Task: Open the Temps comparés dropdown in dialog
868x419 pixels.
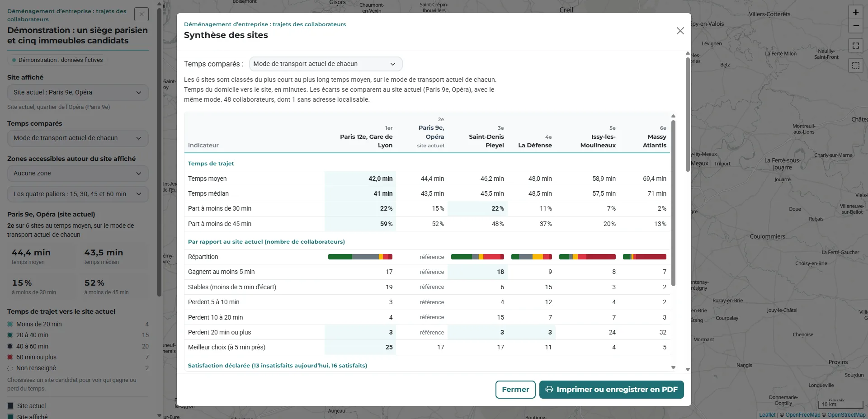Action: point(325,64)
